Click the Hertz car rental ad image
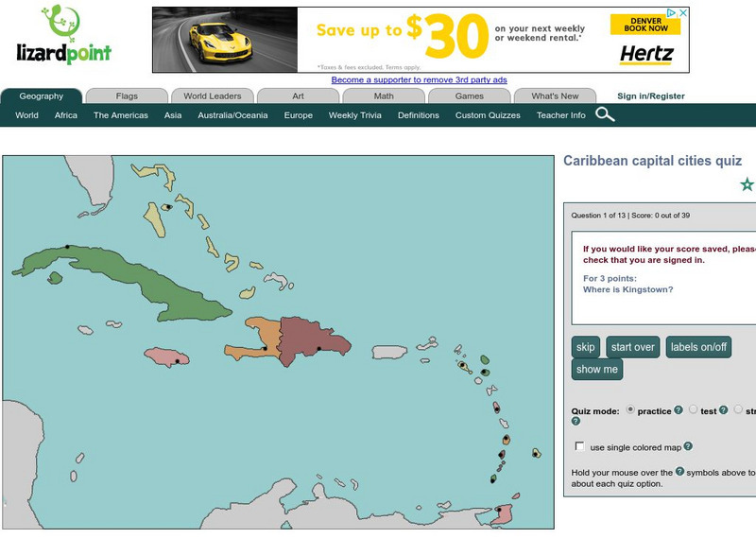This screenshot has height=556, width=756. pyautogui.click(x=225, y=40)
